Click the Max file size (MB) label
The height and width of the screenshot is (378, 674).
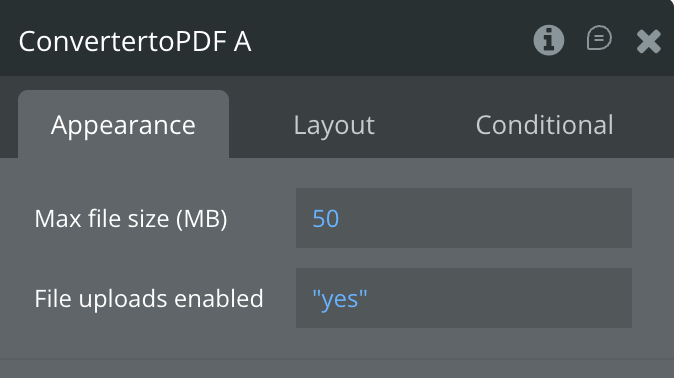click(131, 218)
